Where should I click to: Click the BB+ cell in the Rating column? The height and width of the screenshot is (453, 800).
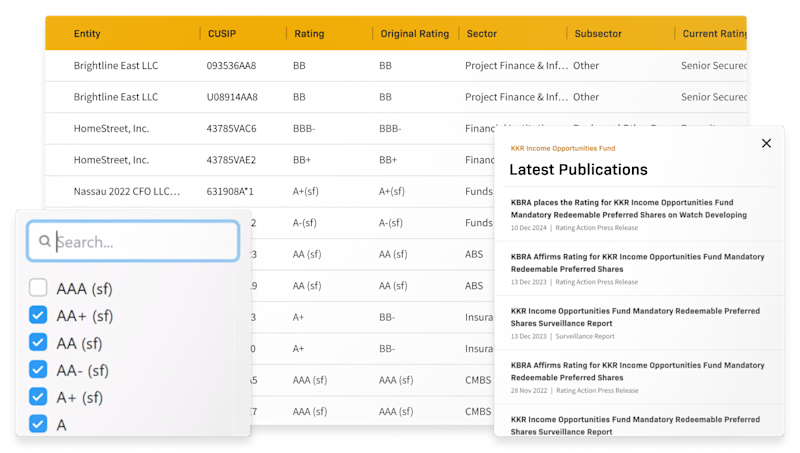coord(302,160)
